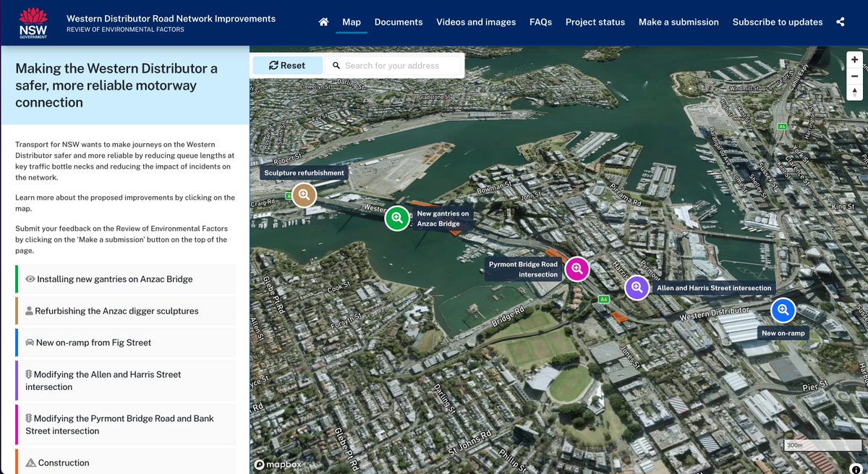Screen dimensions: 868x474
Task: Open Installing new gantries on Anzac Bridge
Action: (124, 279)
